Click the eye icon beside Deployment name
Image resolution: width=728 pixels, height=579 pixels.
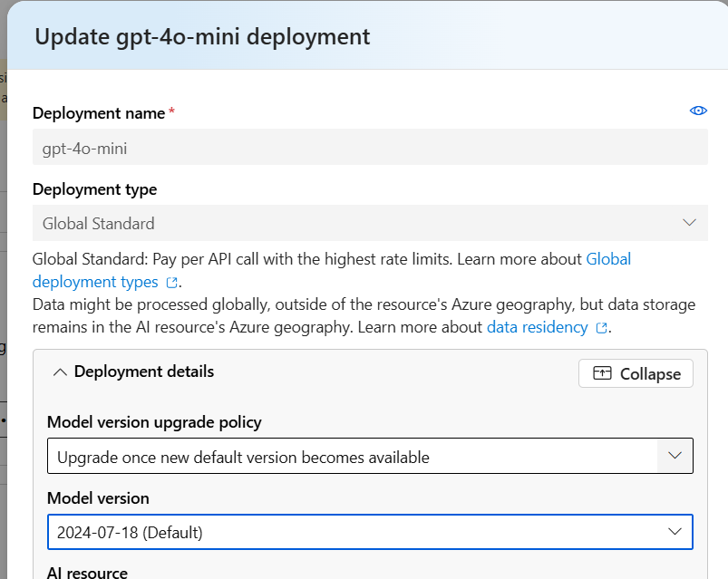[x=698, y=111]
